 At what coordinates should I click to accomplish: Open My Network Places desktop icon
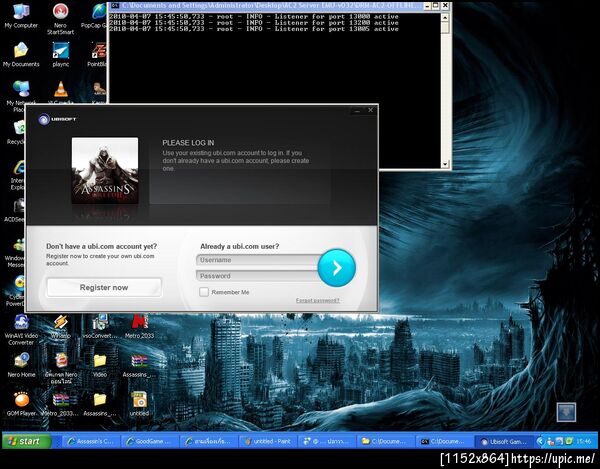click(x=21, y=96)
